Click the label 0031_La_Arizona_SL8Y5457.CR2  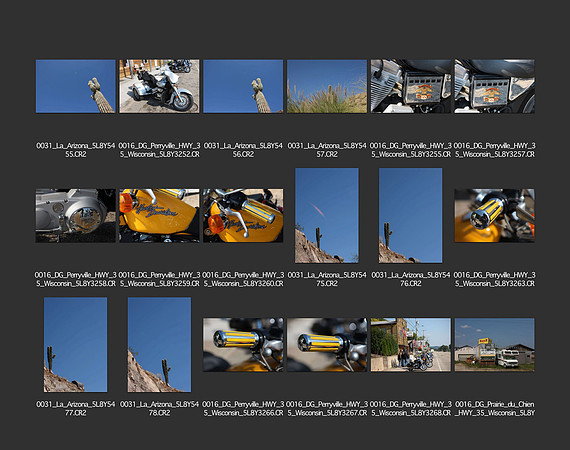click(x=327, y=150)
